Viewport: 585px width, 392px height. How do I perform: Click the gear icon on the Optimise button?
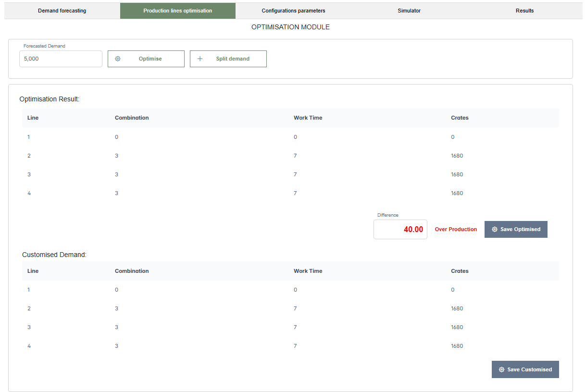pos(118,59)
